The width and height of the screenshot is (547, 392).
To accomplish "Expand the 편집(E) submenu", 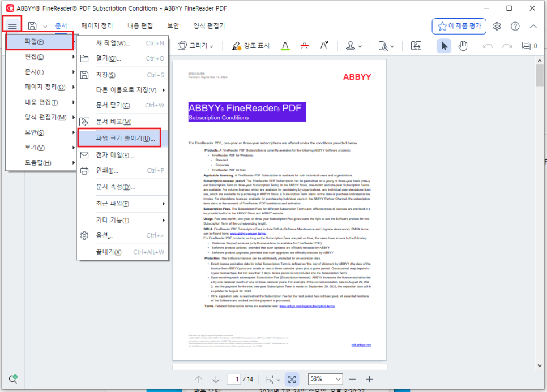I will point(41,57).
